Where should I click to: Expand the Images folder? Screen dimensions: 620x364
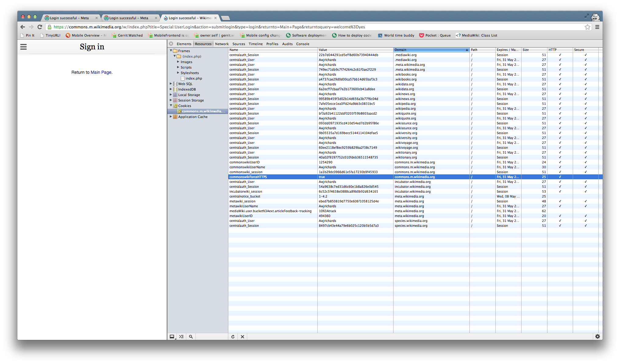coord(178,62)
